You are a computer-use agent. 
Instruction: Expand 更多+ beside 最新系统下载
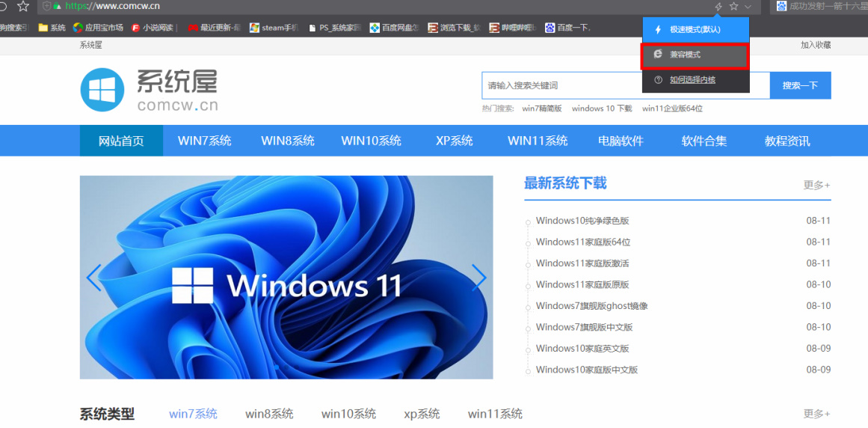(x=816, y=185)
